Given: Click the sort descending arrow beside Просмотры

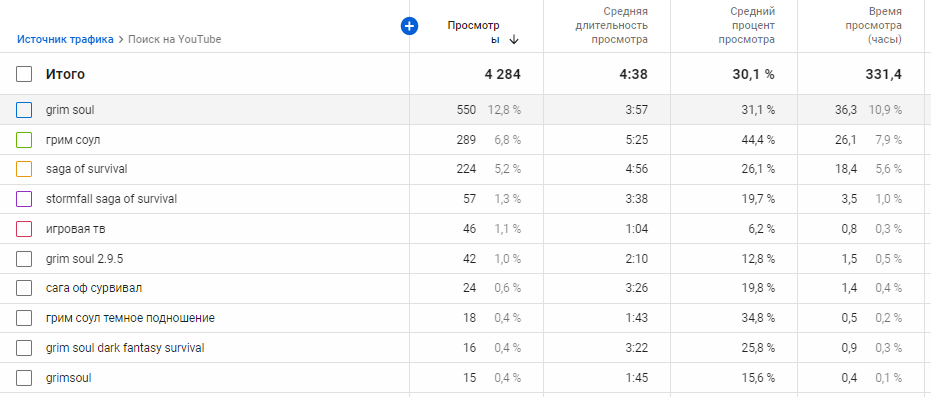Looking at the screenshot, I should click(514, 40).
